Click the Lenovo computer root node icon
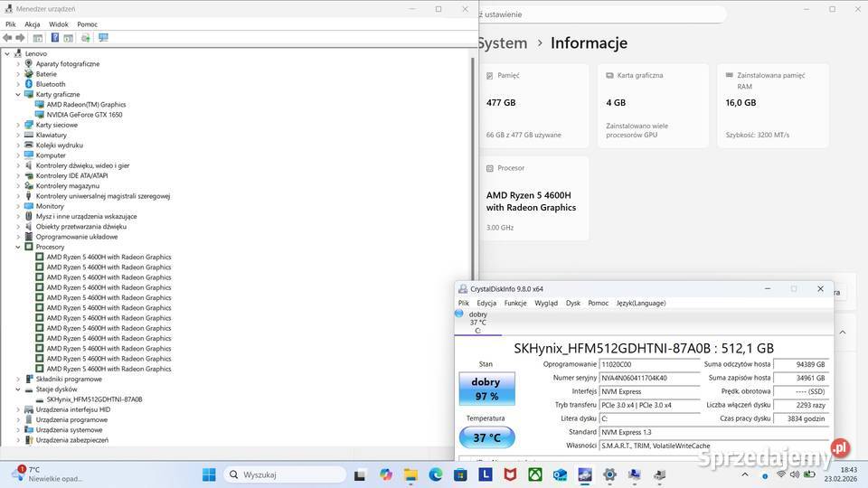The width and height of the screenshot is (868, 488). coord(18,53)
